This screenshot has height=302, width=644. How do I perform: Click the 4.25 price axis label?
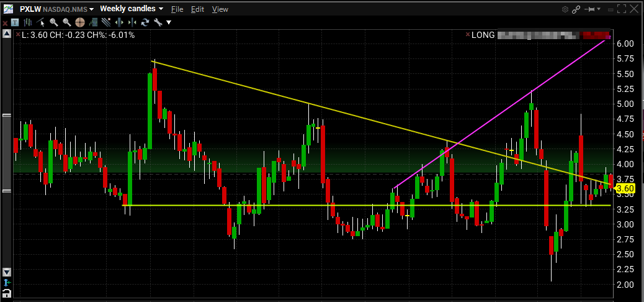625,149
